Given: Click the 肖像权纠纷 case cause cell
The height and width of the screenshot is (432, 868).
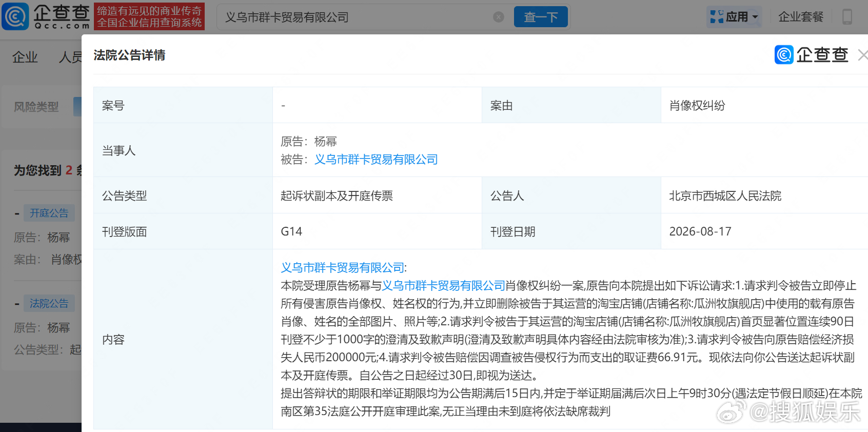Looking at the screenshot, I should coord(697,105).
